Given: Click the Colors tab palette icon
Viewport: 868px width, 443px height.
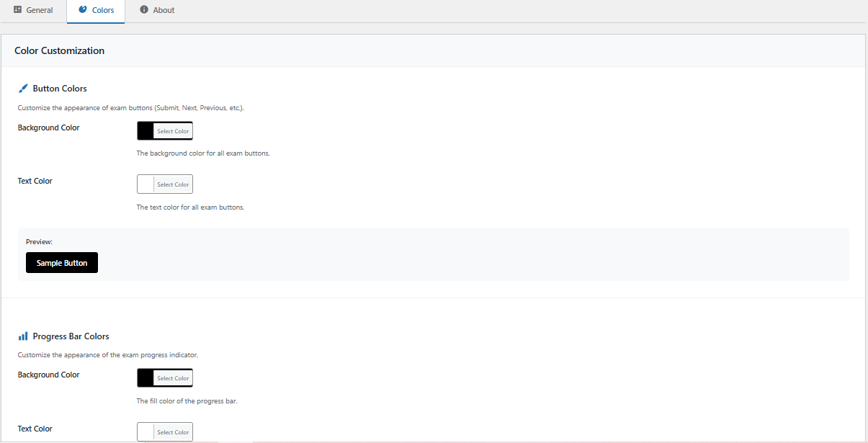Looking at the screenshot, I should [x=83, y=10].
